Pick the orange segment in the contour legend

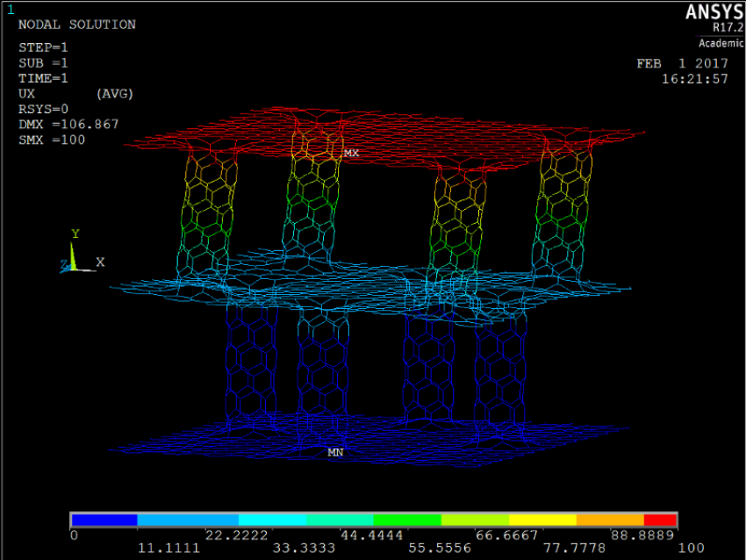[x=610, y=520]
